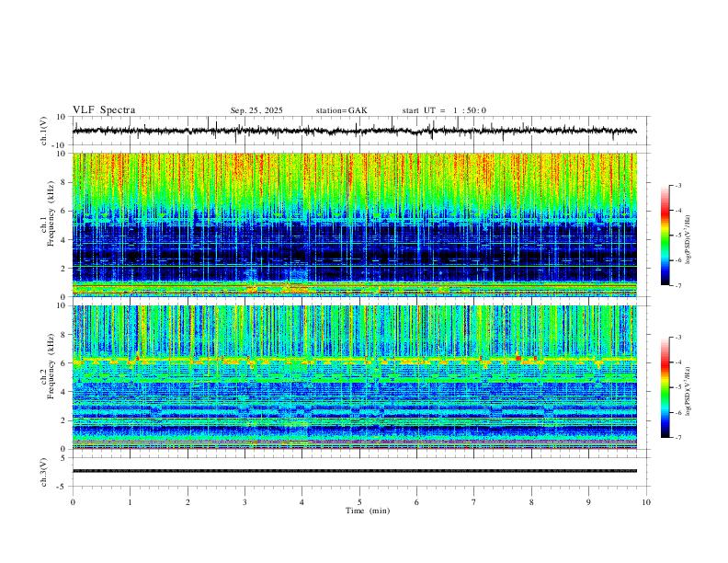728x563 pixels.
Task: Click the 'ch.3(V)' axis label
Action: click(44, 472)
